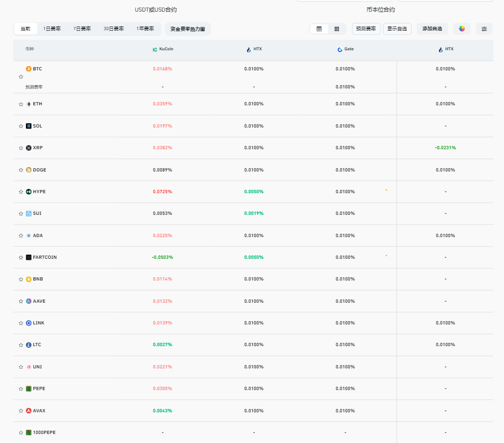Click the LINK coin icon
Image resolution: width=504 pixels, height=443 pixels.
29,323
